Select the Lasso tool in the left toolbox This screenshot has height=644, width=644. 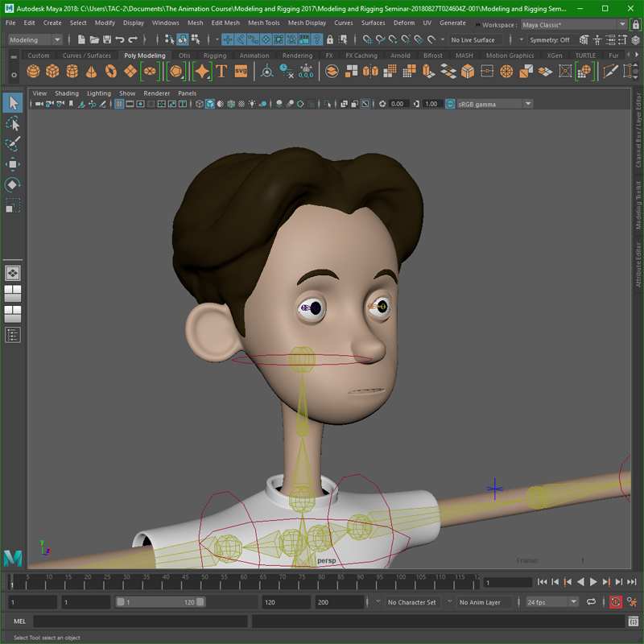[12, 123]
